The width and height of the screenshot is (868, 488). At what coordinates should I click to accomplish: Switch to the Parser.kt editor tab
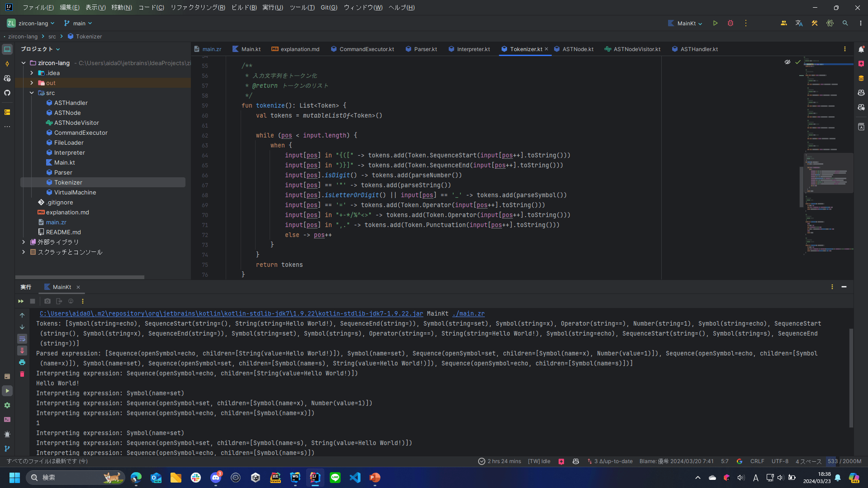[421, 49]
